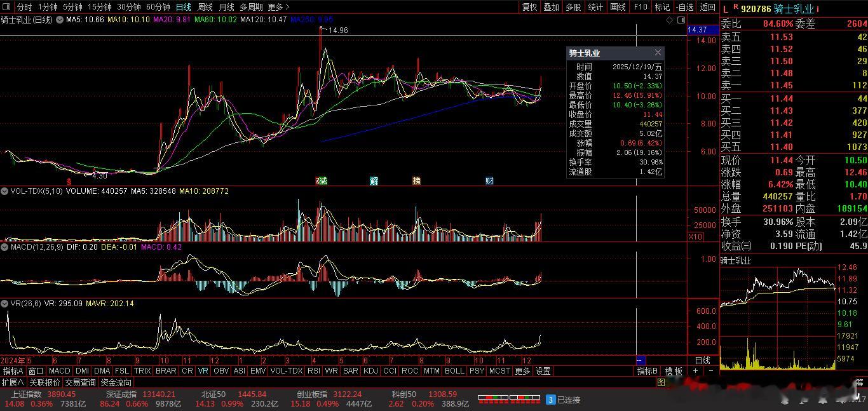Open the 交易查询 tab
868x411 pixels.
[80, 382]
